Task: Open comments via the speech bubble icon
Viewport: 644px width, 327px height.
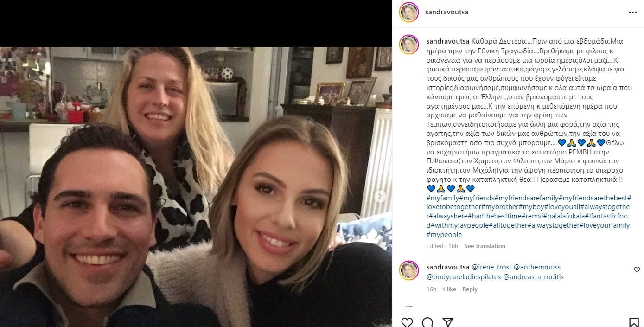Action: click(x=427, y=322)
